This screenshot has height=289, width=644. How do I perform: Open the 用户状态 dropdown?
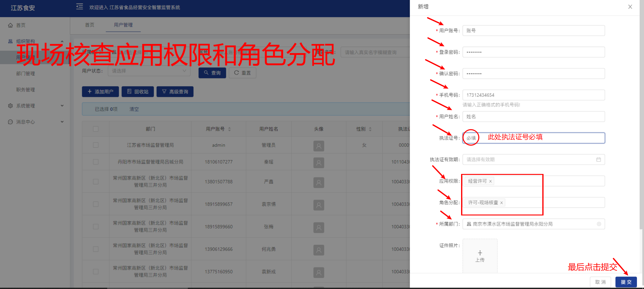pos(149,71)
